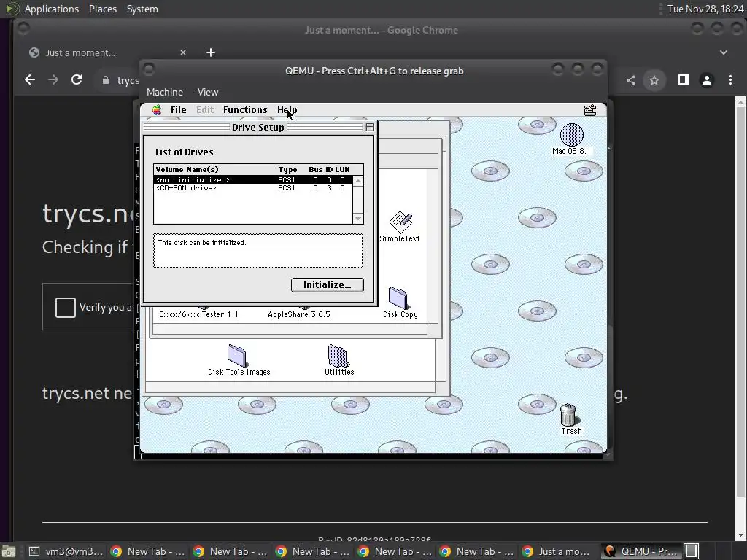747x560 pixels.
Task: Click the date and time clock
Action: point(705,9)
